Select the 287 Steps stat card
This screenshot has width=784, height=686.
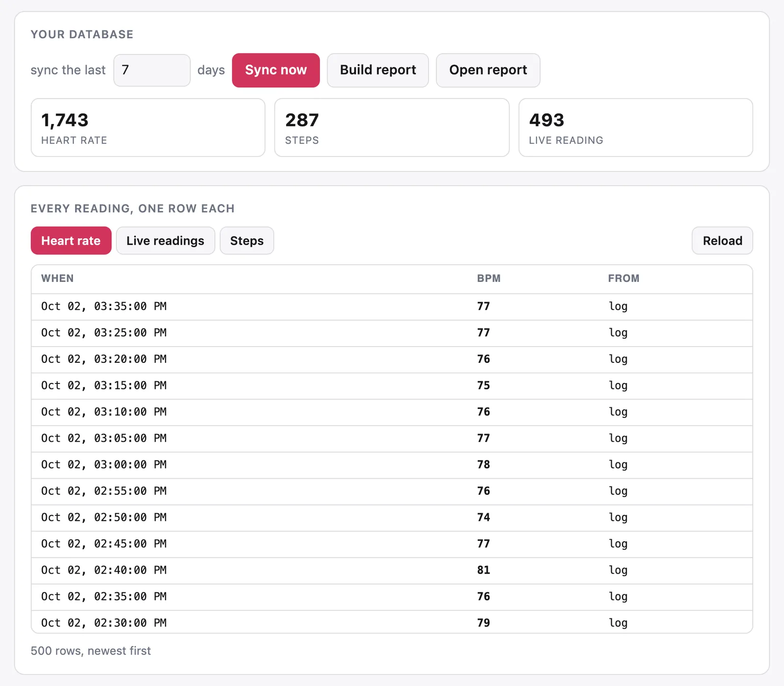pyautogui.click(x=392, y=127)
